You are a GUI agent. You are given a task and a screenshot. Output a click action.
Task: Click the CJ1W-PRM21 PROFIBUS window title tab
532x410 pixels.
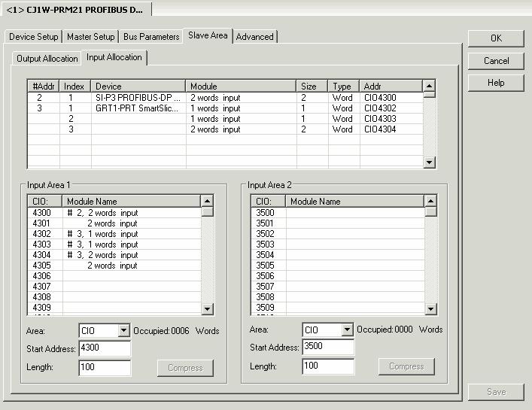click(76, 10)
